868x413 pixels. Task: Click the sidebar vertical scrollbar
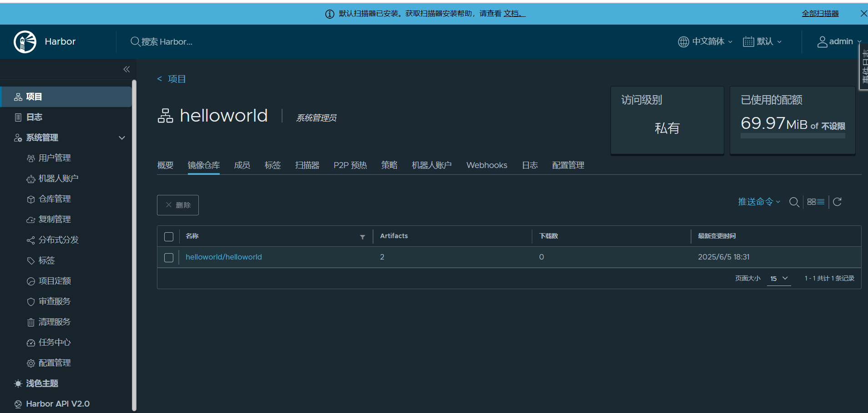(134, 245)
